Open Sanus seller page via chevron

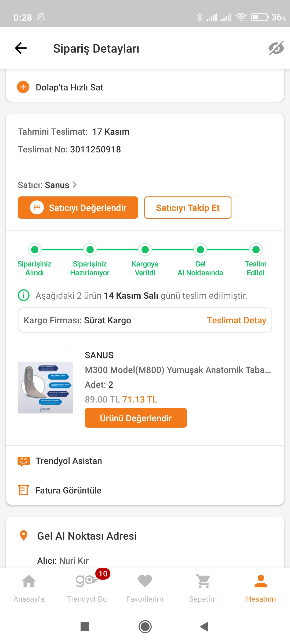point(75,185)
